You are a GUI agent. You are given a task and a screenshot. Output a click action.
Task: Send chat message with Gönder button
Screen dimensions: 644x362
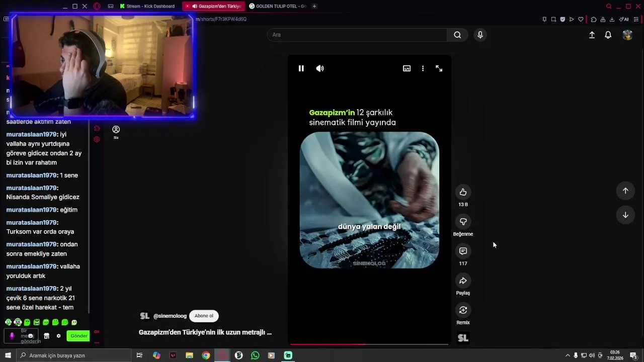pos(79,336)
